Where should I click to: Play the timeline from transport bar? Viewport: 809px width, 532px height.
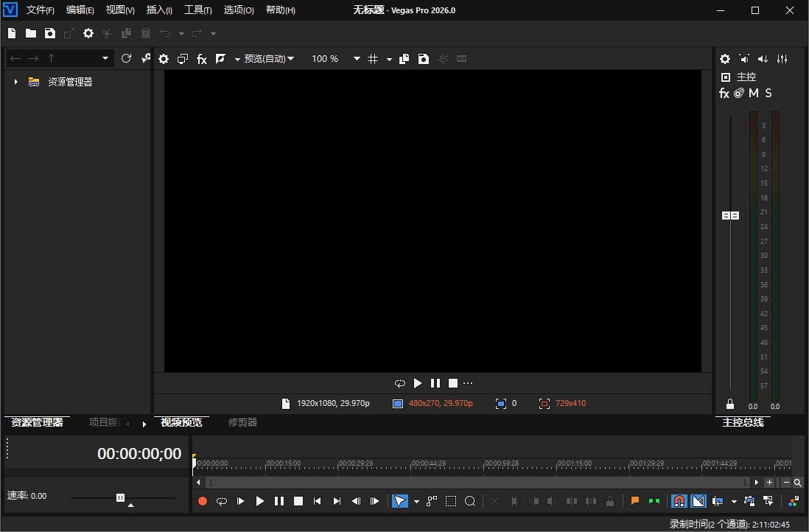point(260,501)
